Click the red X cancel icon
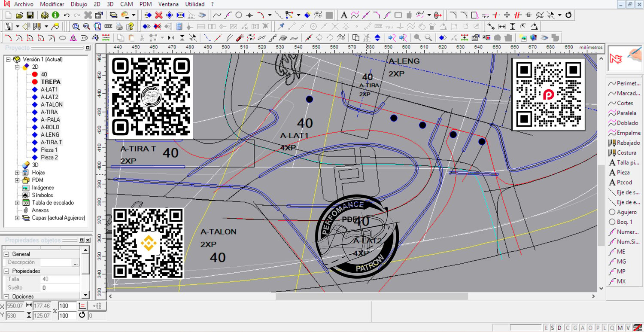The width and height of the screenshot is (644, 332). (x=158, y=15)
